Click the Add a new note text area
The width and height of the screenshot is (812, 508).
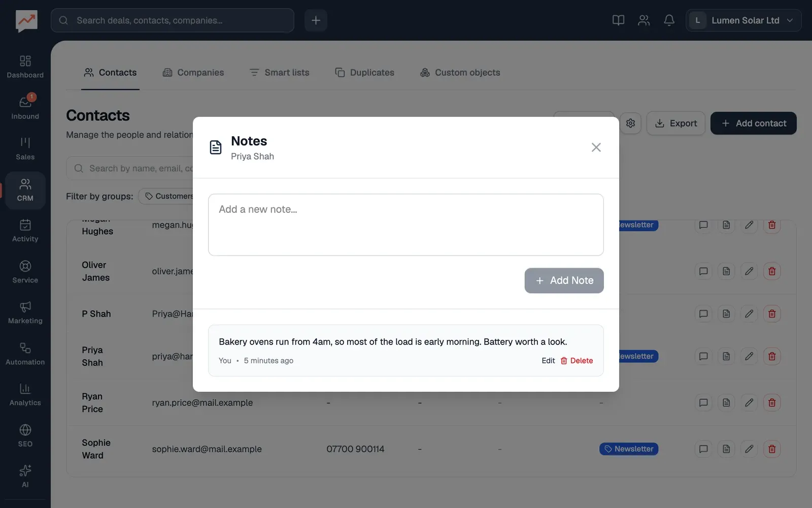click(x=406, y=225)
